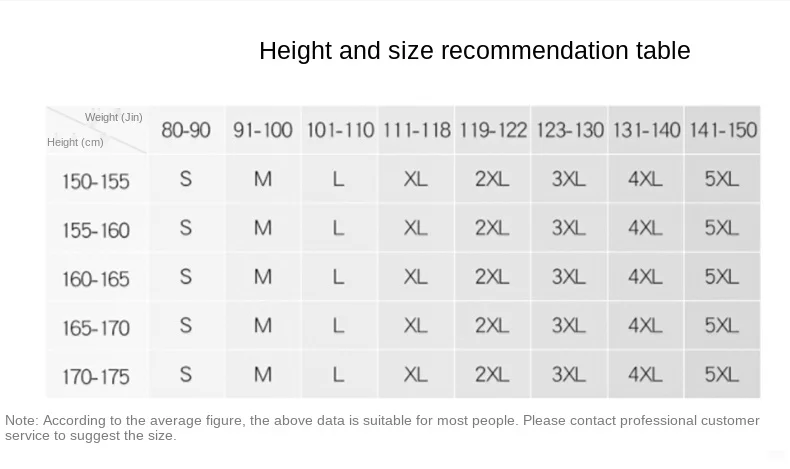790x469 pixels.
Task: Click the S cell in row 150-155
Action: click(x=186, y=179)
